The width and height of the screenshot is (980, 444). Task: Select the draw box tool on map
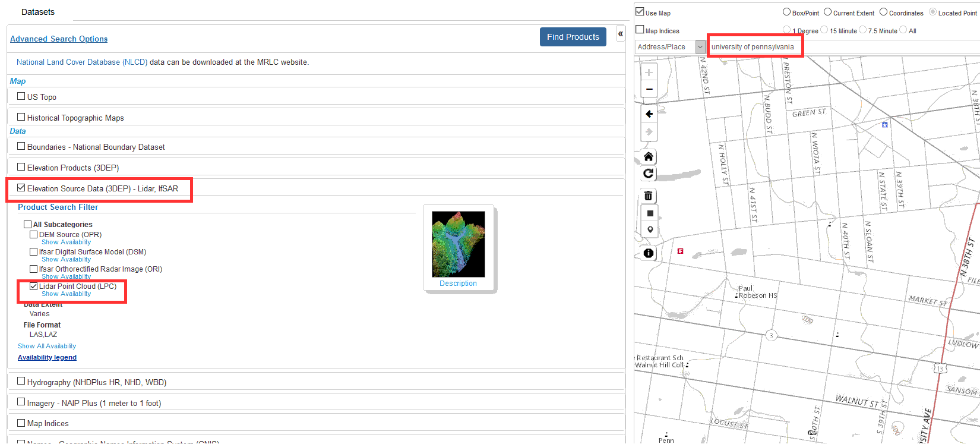pyautogui.click(x=650, y=213)
